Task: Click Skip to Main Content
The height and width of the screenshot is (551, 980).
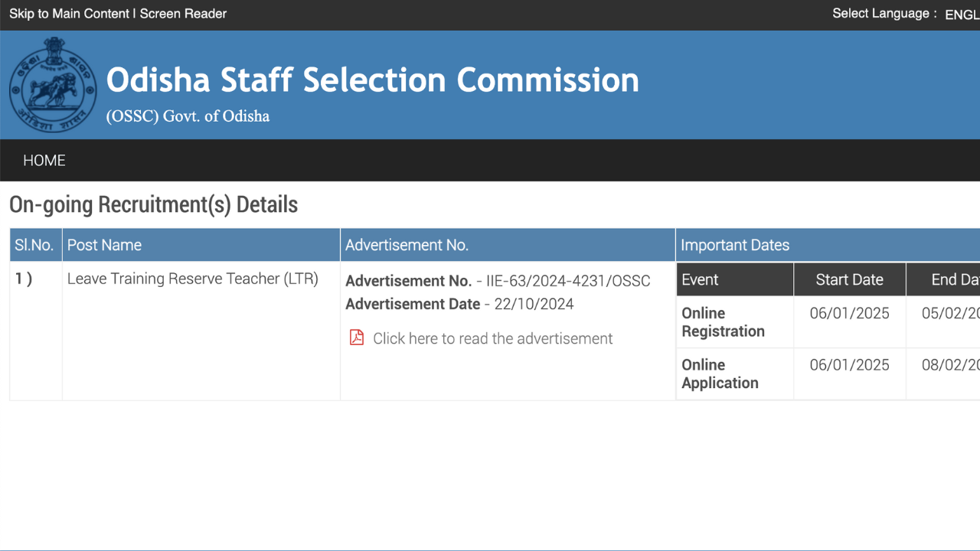Action: [x=70, y=13]
